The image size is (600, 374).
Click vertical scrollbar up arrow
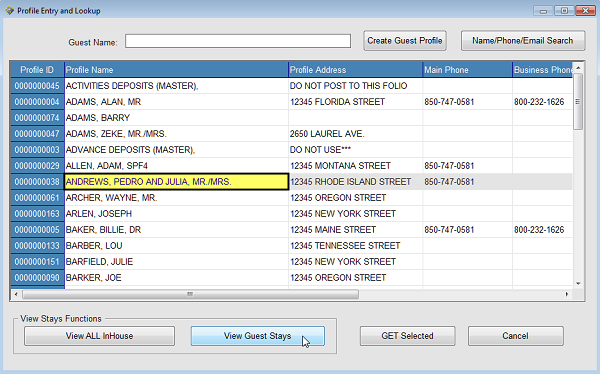[578, 68]
